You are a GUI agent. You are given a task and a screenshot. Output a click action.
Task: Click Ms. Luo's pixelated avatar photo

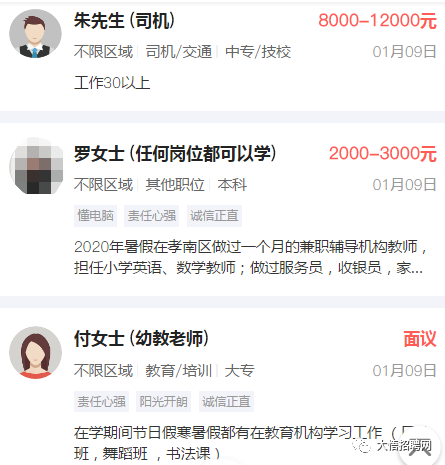(x=36, y=166)
